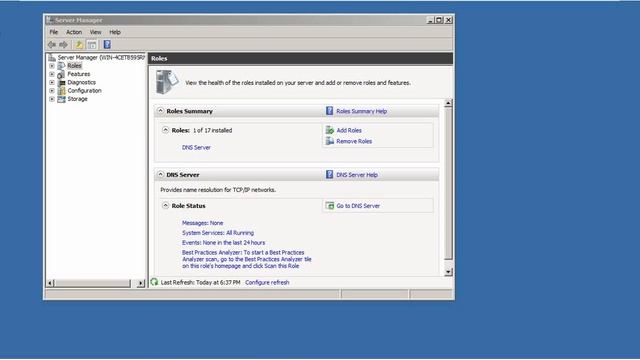
Task: Collapse the Roles: 1 of 17 installed subsection
Action: [x=165, y=130]
